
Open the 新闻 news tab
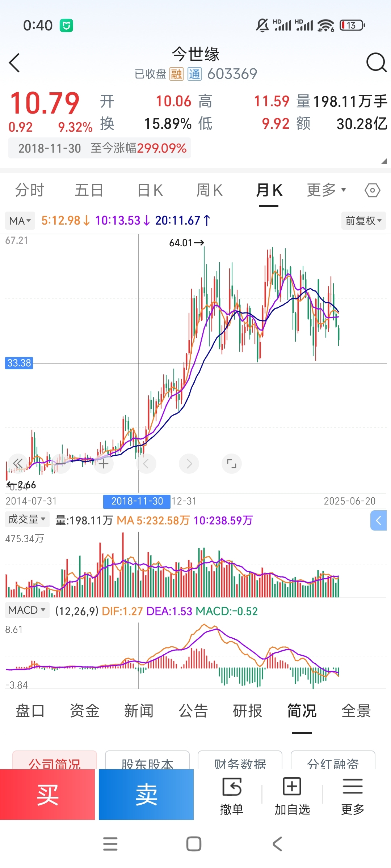tap(139, 711)
